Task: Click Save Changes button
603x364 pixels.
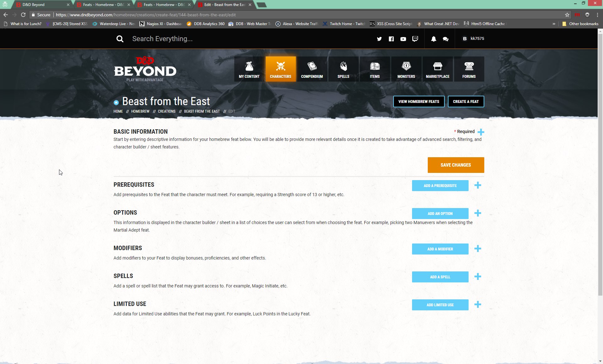Action: tap(456, 165)
